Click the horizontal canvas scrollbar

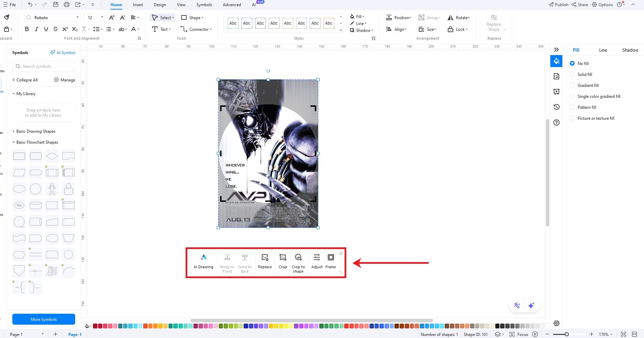[x=312, y=321]
